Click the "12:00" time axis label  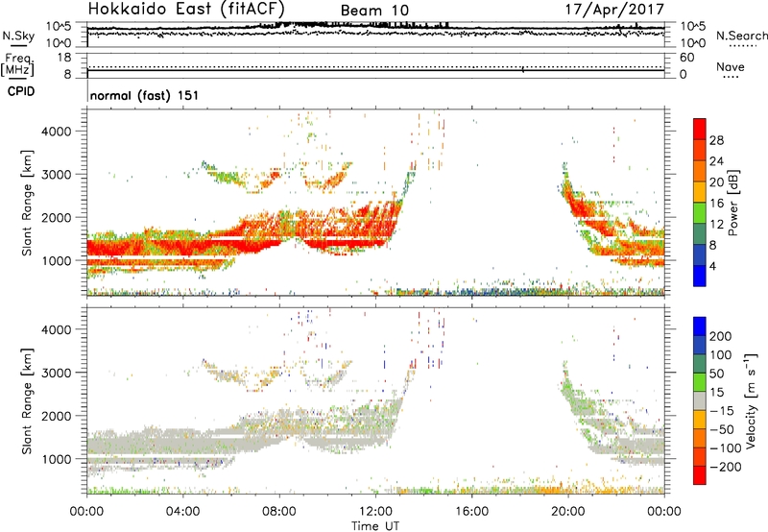click(x=375, y=512)
